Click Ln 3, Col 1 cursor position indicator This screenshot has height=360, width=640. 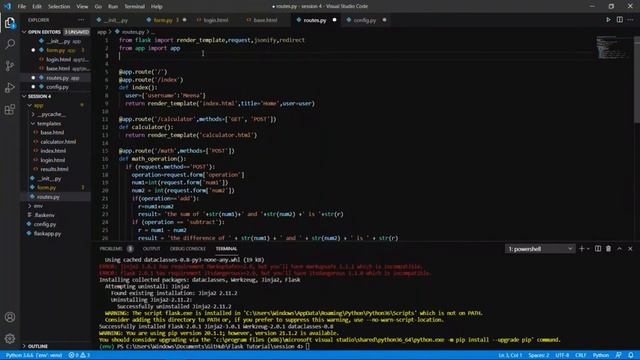pyautogui.click(x=510, y=356)
